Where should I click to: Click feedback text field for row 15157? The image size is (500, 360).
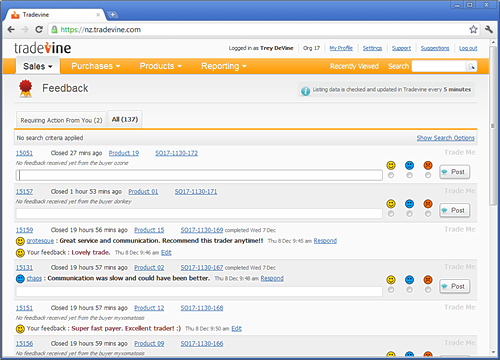(199, 214)
